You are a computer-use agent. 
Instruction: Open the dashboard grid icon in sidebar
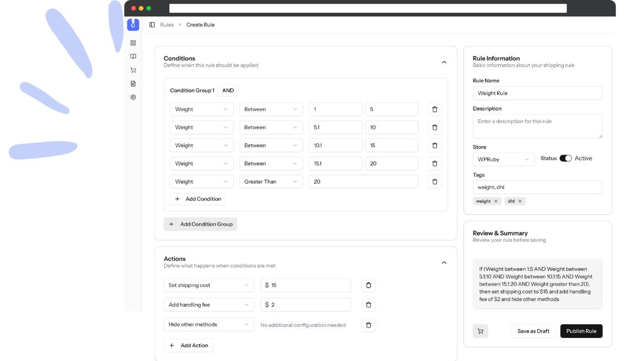tap(133, 43)
